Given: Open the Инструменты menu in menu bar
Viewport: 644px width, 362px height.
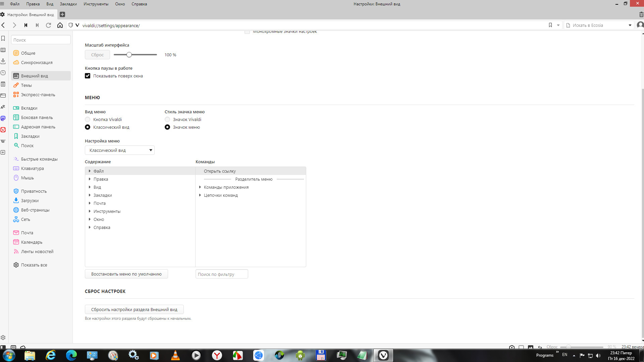Looking at the screenshot, I should (96, 4).
